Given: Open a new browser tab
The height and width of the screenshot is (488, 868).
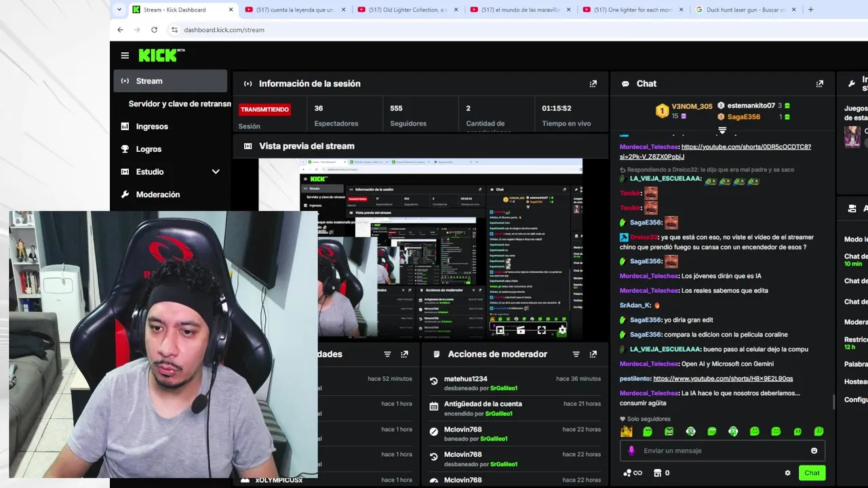Looking at the screenshot, I should coord(810,9).
